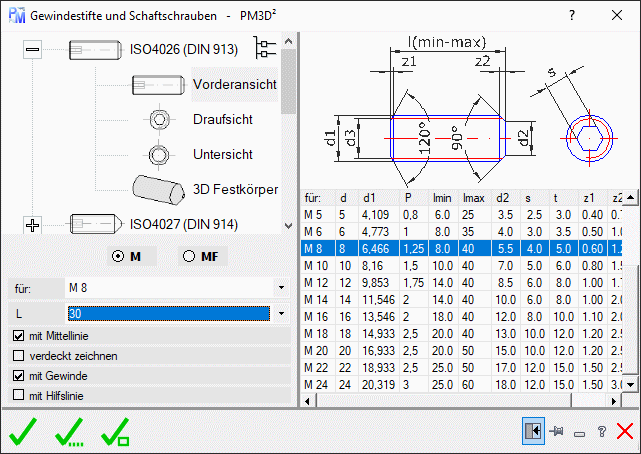641x454 pixels.
Task: Click the pin icon in bottom toolbar
Action: [x=555, y=431]
